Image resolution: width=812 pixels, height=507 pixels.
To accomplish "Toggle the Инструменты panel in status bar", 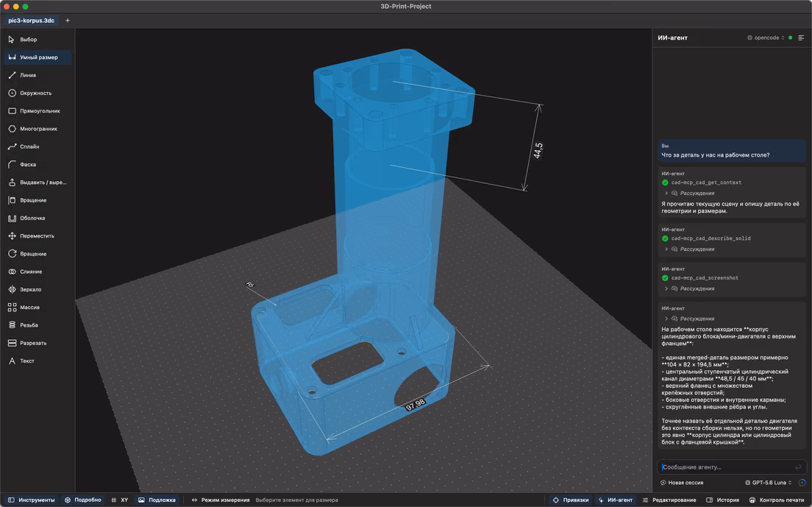I will coord(31,500).
